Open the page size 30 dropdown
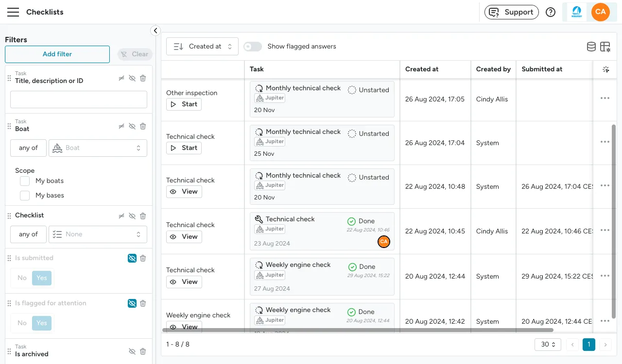The image size is (622, 364). 548,345
